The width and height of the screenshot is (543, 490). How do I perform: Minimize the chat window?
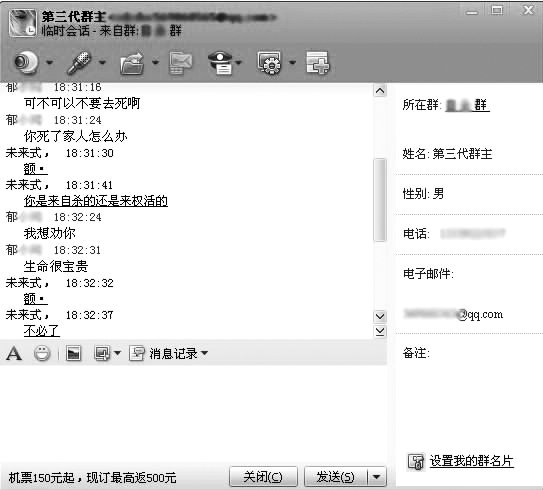(x=472, y=12)
